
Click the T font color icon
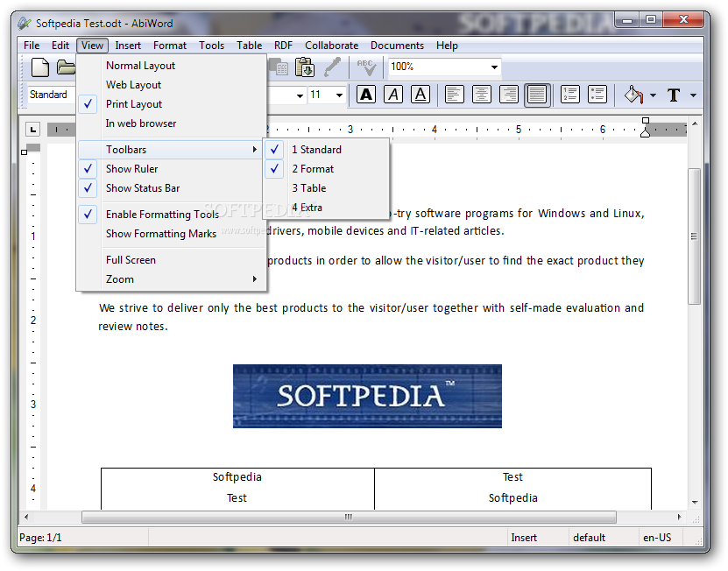point(674,95)
